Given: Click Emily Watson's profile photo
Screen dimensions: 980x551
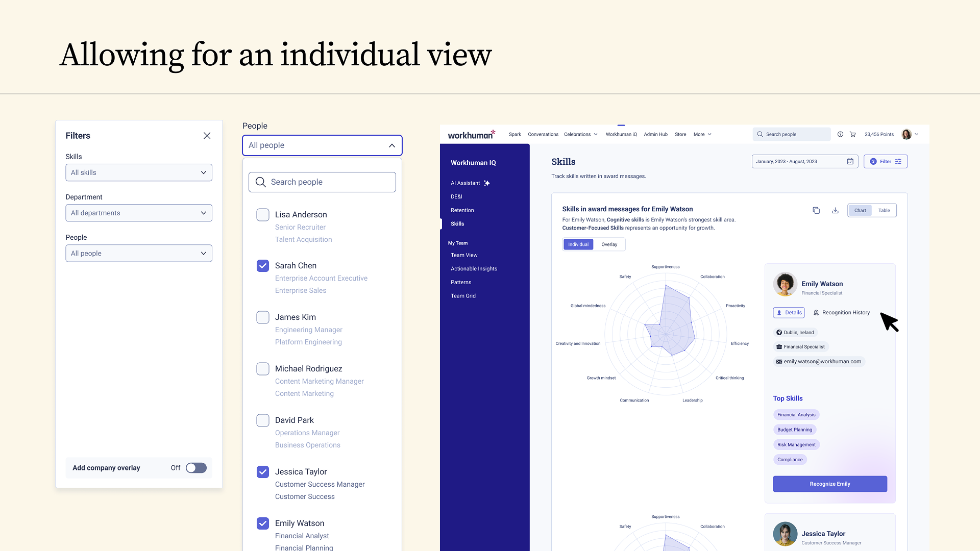Looking at the screenshot, I should [x=785, y=284].
